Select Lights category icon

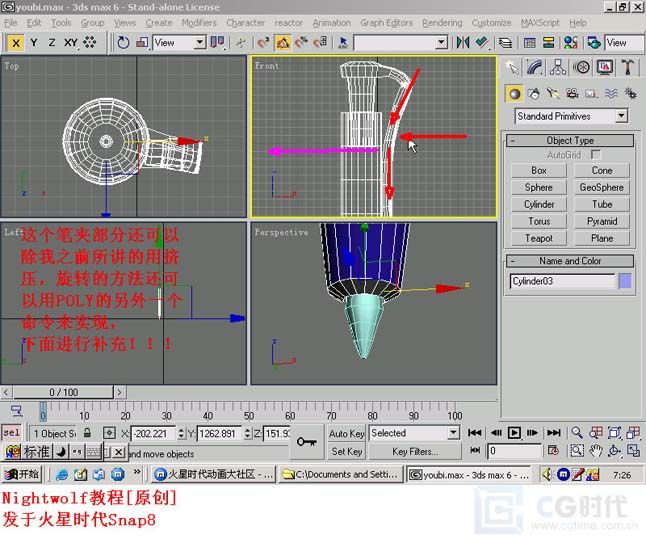coord(553,94)
